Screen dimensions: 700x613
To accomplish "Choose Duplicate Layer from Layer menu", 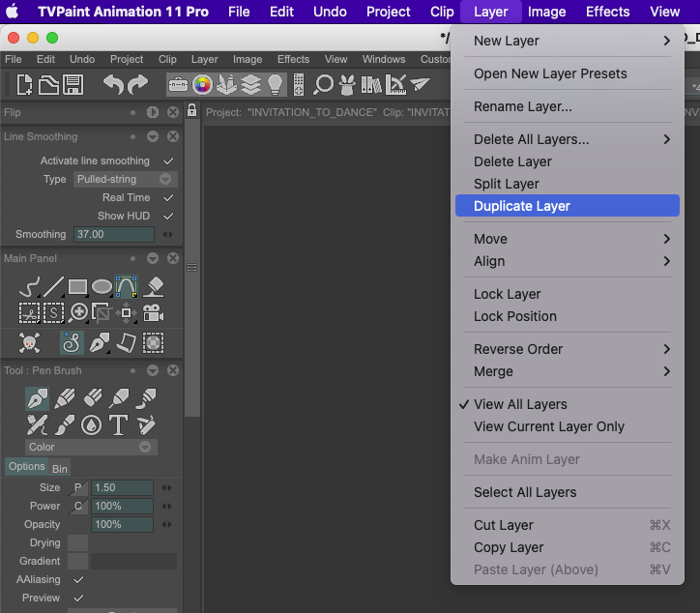I will click(568, 206).
